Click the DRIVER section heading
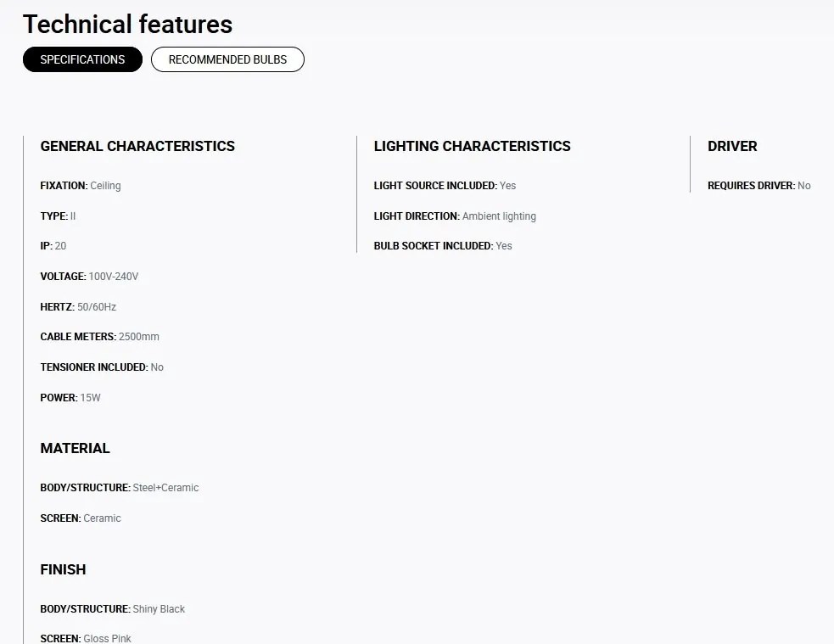 [x=732, y=146]
